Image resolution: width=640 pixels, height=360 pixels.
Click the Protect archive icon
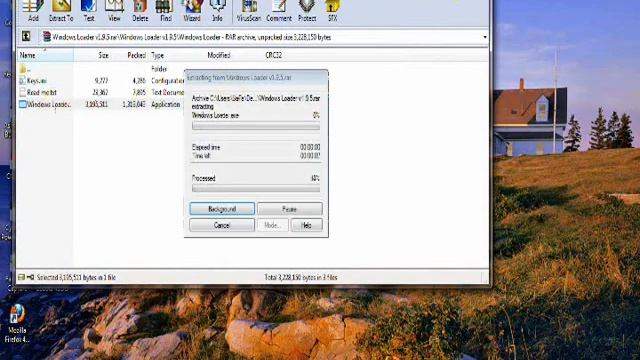[x=307, y=11]
